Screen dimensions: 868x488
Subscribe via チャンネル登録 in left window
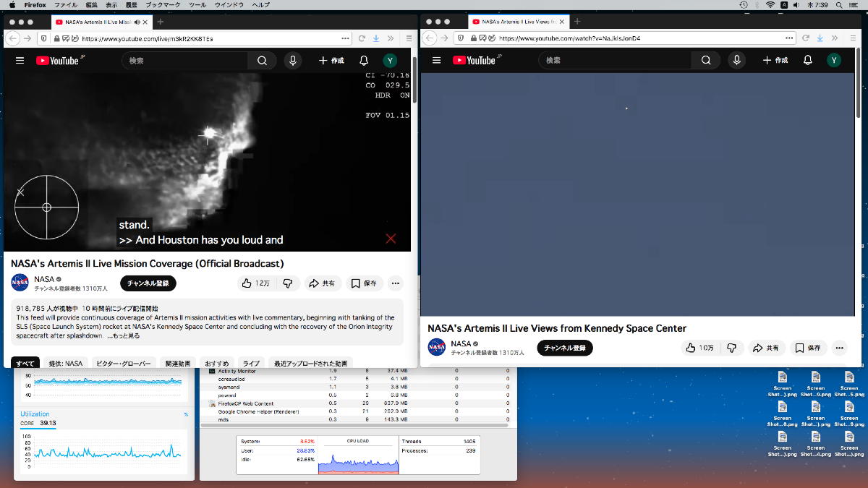pyautogui.click(x=148, y=283)
